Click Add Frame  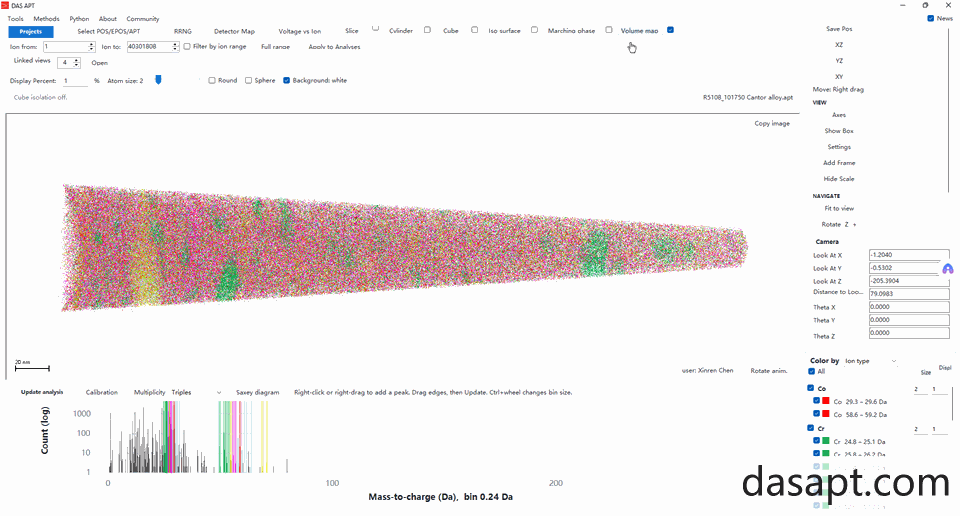(x=839, y=163)
